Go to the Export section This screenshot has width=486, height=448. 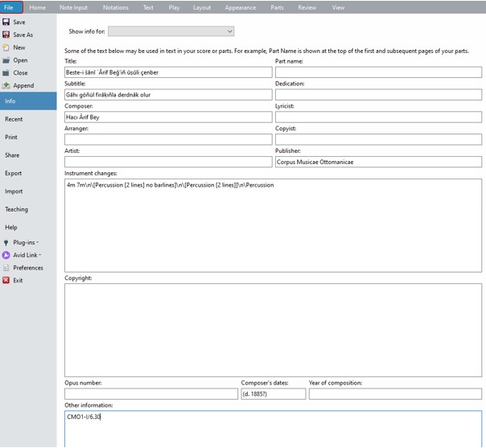[x=14, y=174]
